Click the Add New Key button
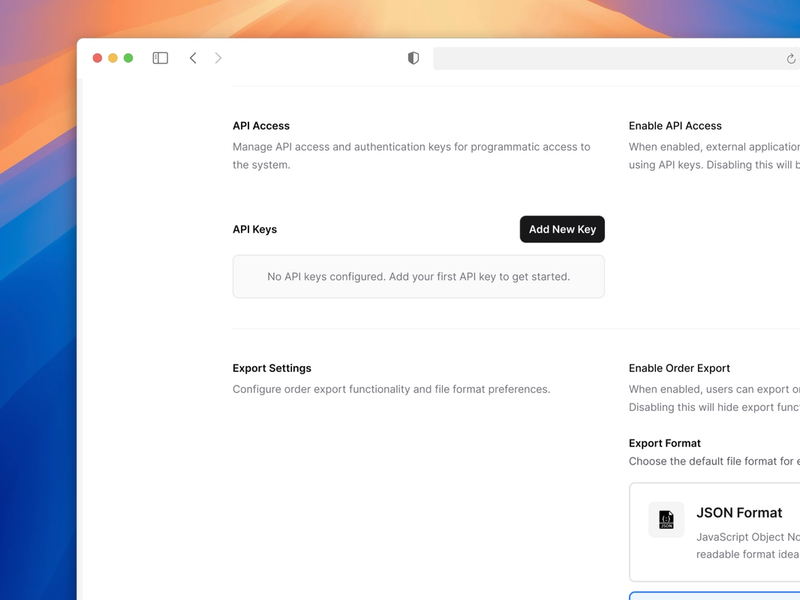The width and height of the screenshot is (800, 600). click(562, 229)
